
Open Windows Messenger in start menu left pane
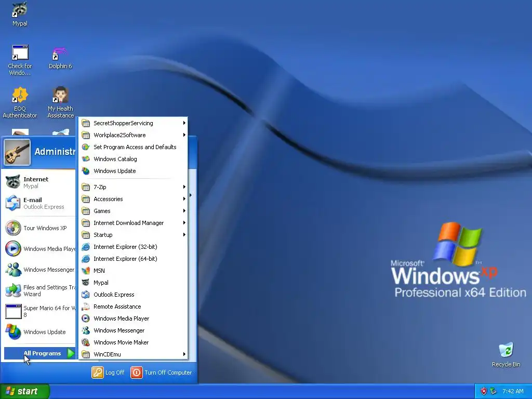point(39,270)
